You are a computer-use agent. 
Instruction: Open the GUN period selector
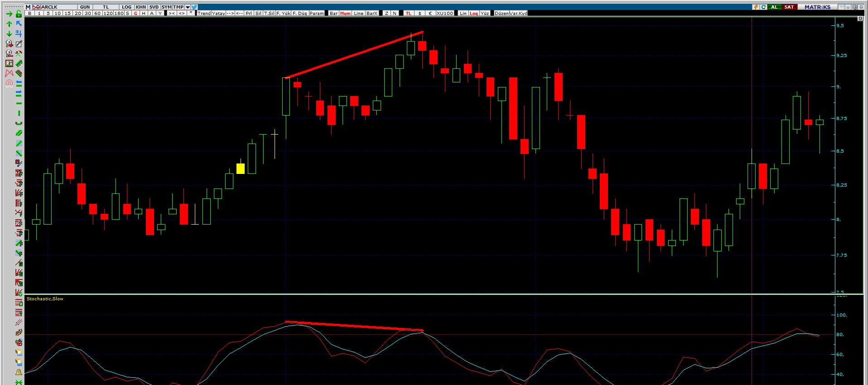coord(85,7)
